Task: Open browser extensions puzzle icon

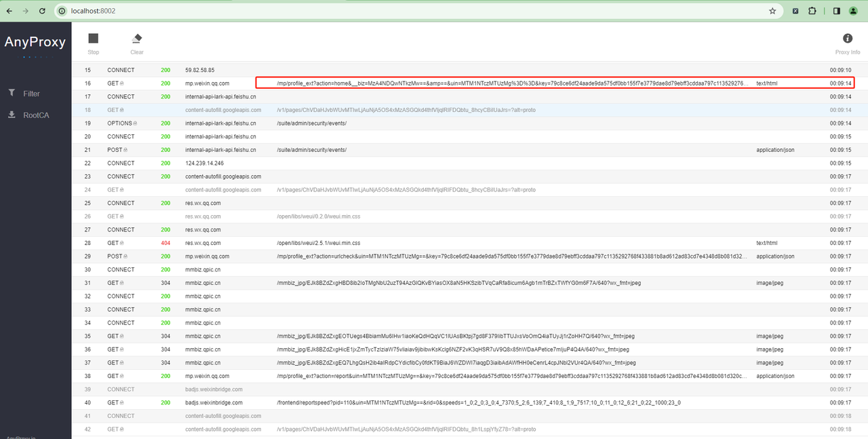Action: coord(812,11)
